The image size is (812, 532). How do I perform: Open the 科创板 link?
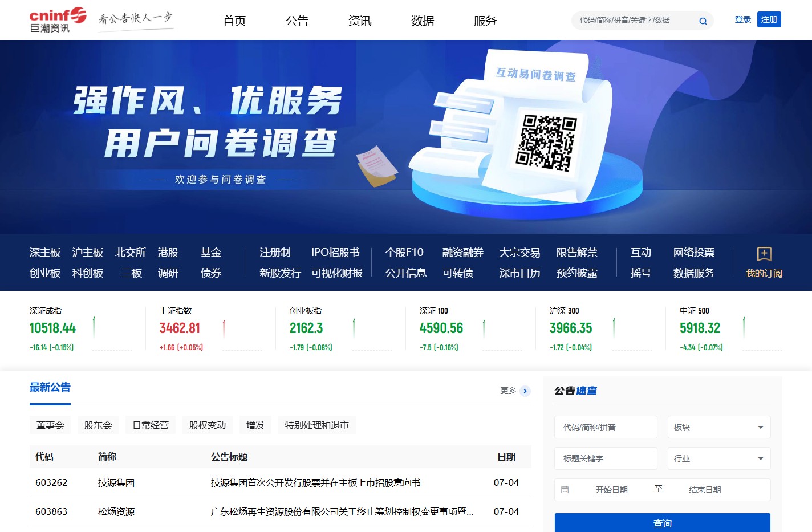pos(88,273)
